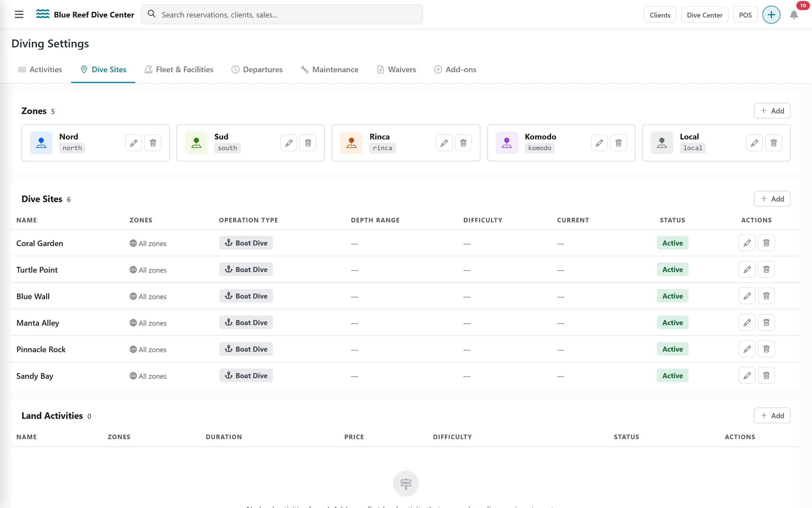Delete the Manta Alley dive site

(x=766, y=323)
